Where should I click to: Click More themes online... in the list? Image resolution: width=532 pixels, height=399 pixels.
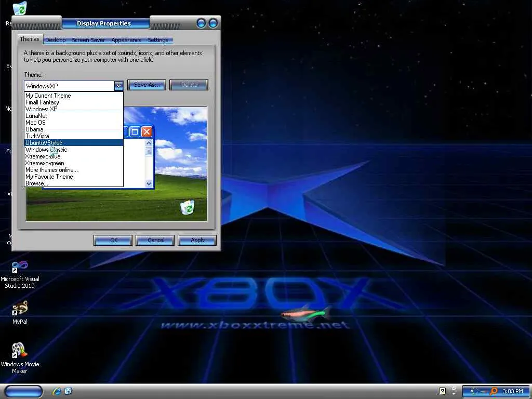coord(74,170)
